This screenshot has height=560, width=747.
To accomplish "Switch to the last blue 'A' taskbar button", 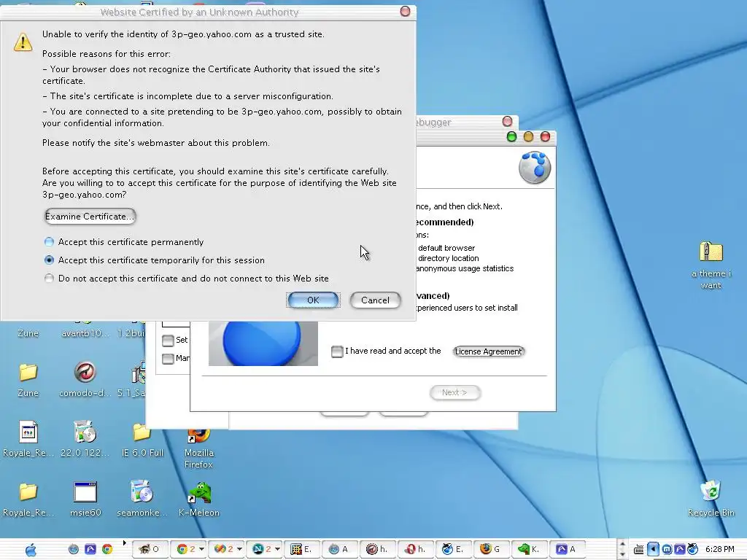I will [567, 549].
